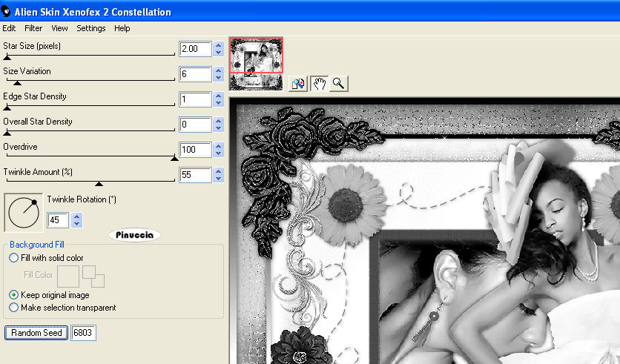Click the overlapping squares color icon
This screenshot has height=364, width=620.
coord(93,277)
